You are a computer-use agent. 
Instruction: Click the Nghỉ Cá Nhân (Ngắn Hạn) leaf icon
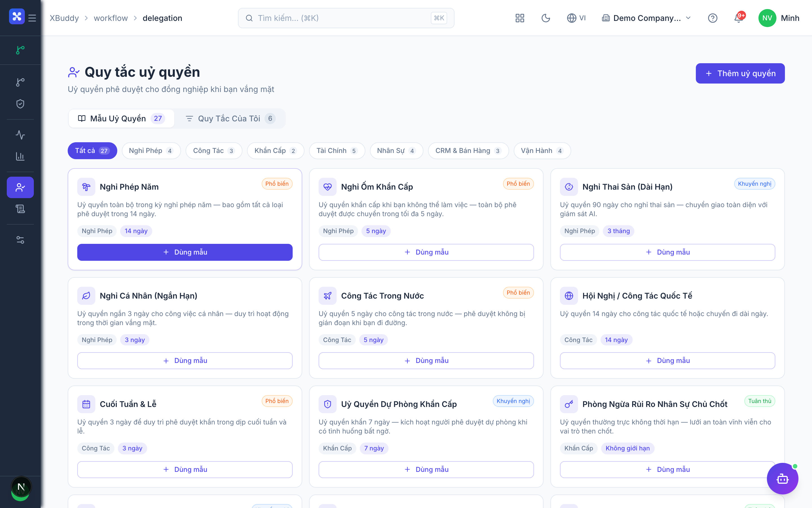click(x=86, y=296)
